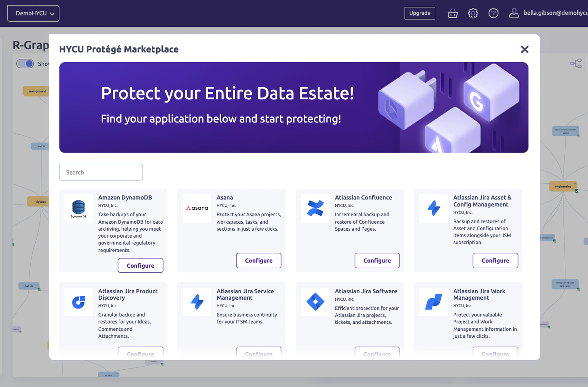The image size is (588, 387).
Task: Configure Amazon DynamoDB
Action: (140, 266)
